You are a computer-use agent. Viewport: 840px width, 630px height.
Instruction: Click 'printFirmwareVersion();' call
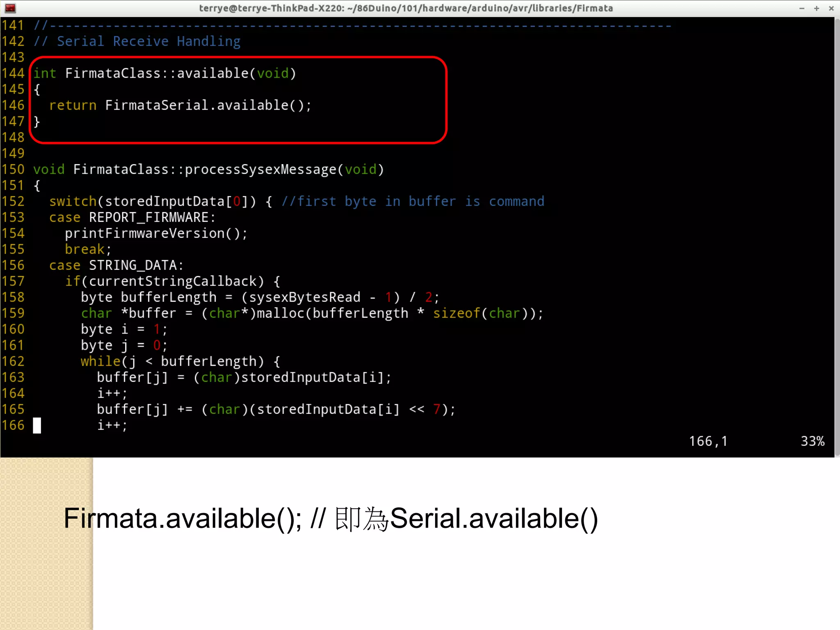pyautogui.click(x=156, y=233)
